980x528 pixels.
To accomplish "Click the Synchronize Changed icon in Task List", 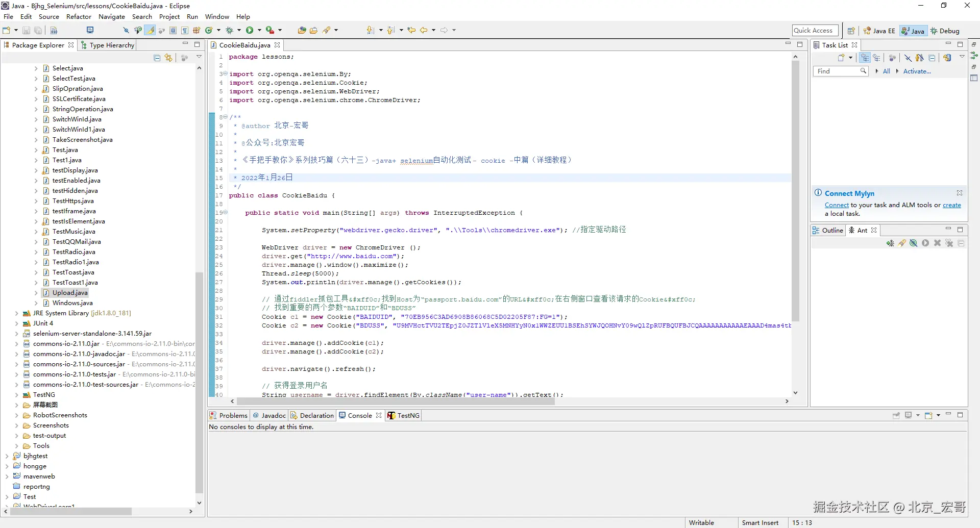I will tap(947, 58).
